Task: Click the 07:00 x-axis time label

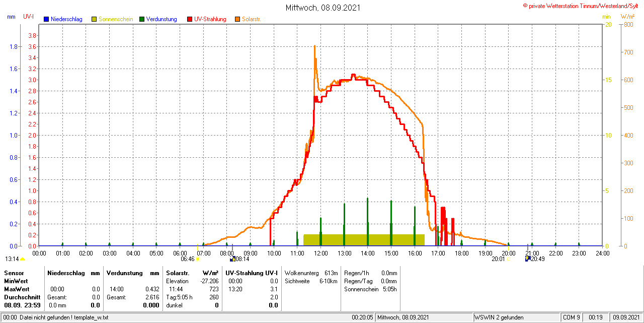Action: (203, 253)
